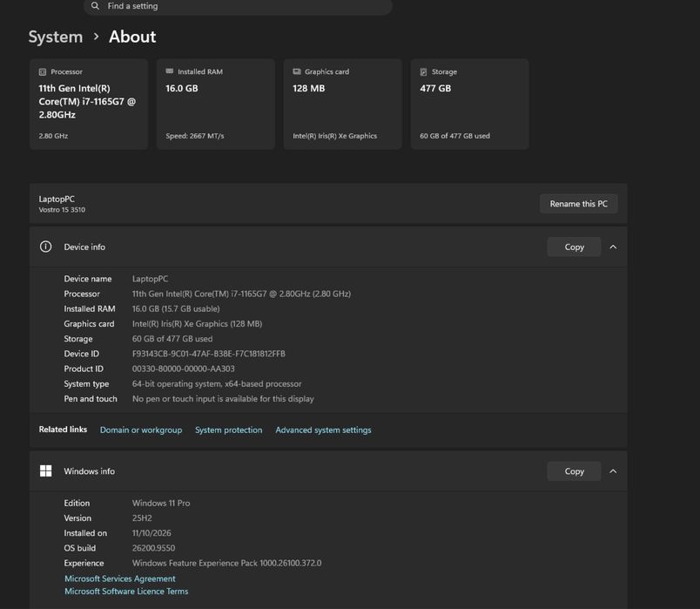
Task: Select the Graphics card summary card
Action: (343, 104)
